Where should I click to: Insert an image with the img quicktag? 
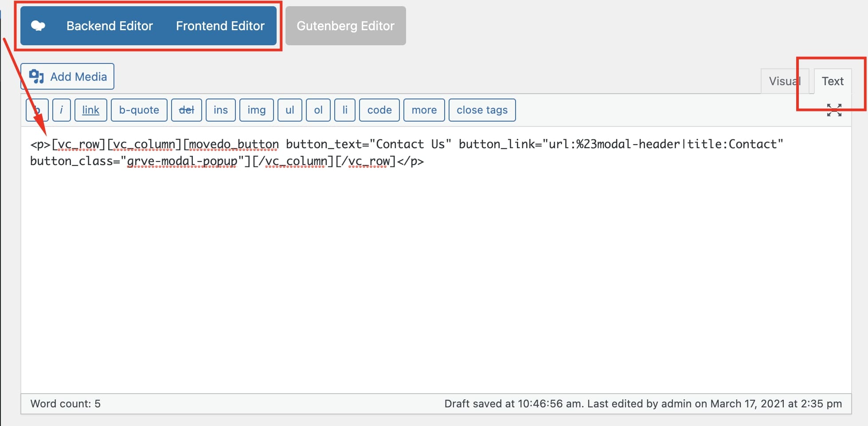point(256,110)
